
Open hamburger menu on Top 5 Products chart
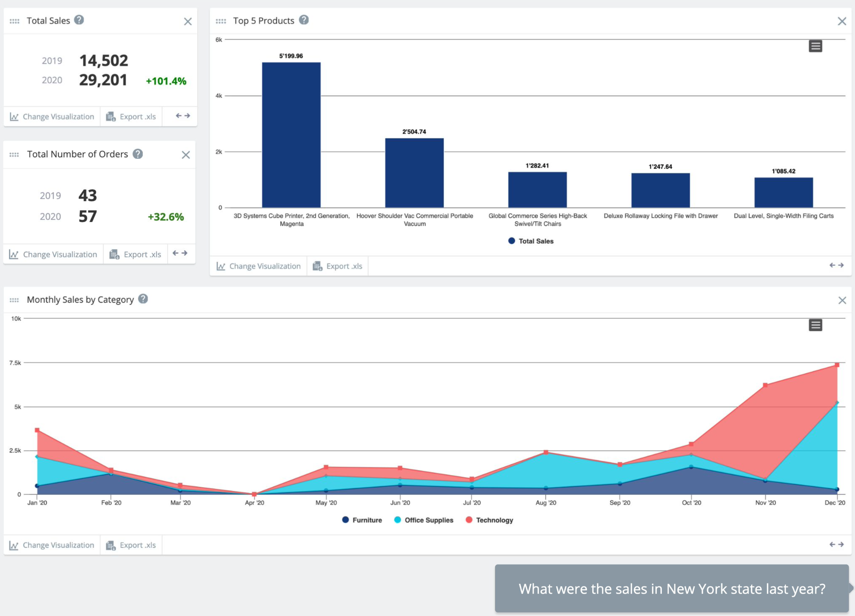point(815,46)
